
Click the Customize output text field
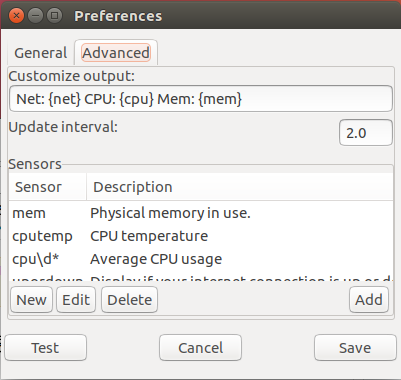(201, 99)
